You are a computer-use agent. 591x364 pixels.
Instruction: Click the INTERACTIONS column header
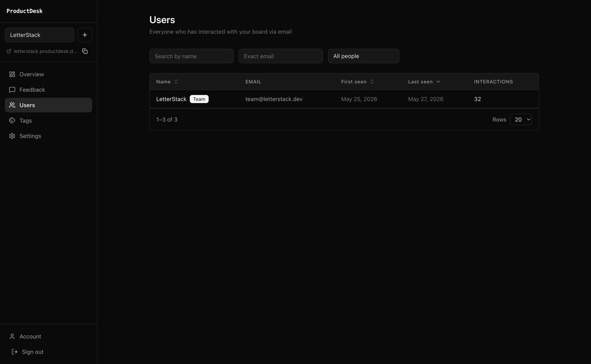click(494, 82)
